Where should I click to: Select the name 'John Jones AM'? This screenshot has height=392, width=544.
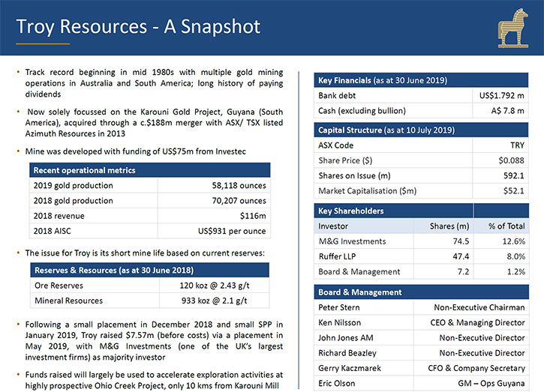pyautogui.click(x=346, y=338)
